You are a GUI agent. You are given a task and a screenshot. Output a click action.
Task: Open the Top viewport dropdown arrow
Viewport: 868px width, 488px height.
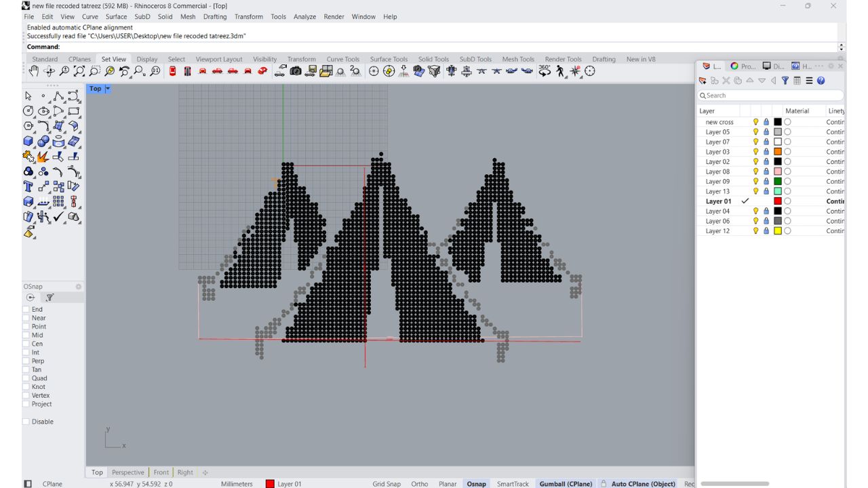point(107,89)
